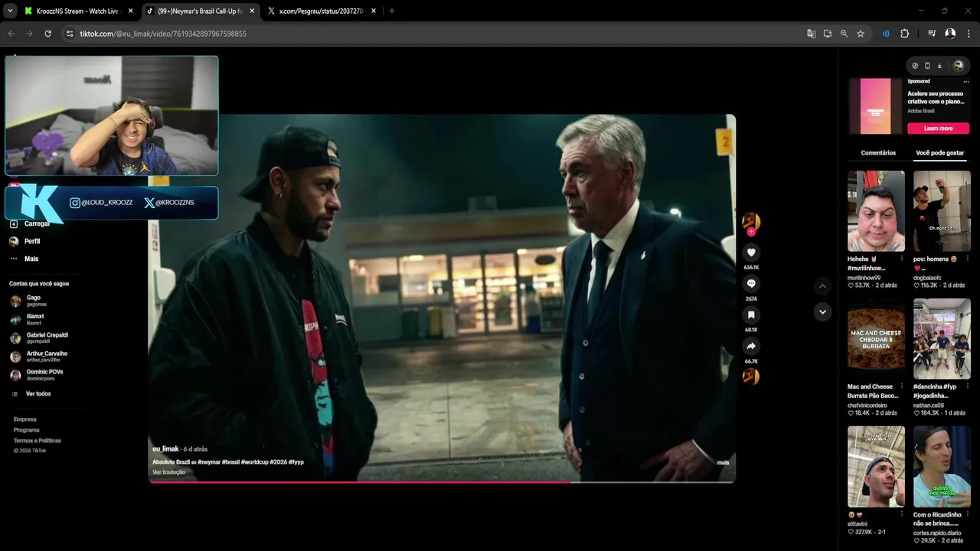The image size is (980, 551).
Task: Open options for the #dancinha video
Action: pos(967,386)
